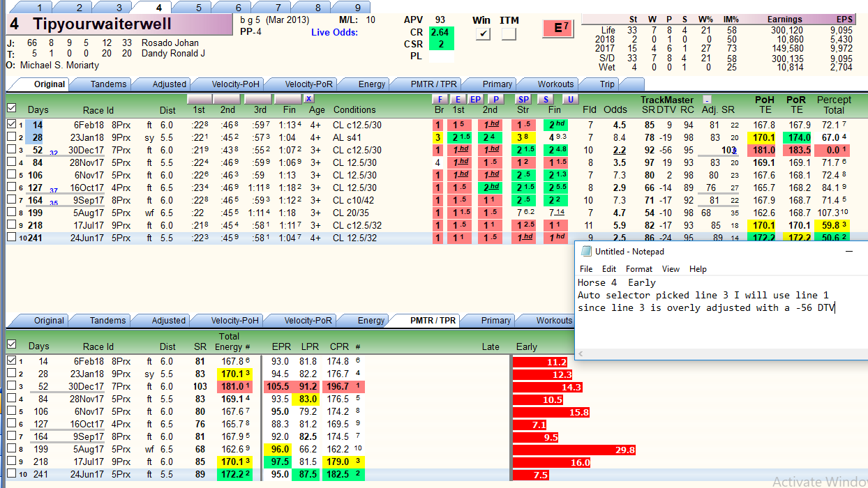Click the 29.8 Early bar in lower grid
The width and height of the screenshot is (868, 488).
click(x=576, y=450)
